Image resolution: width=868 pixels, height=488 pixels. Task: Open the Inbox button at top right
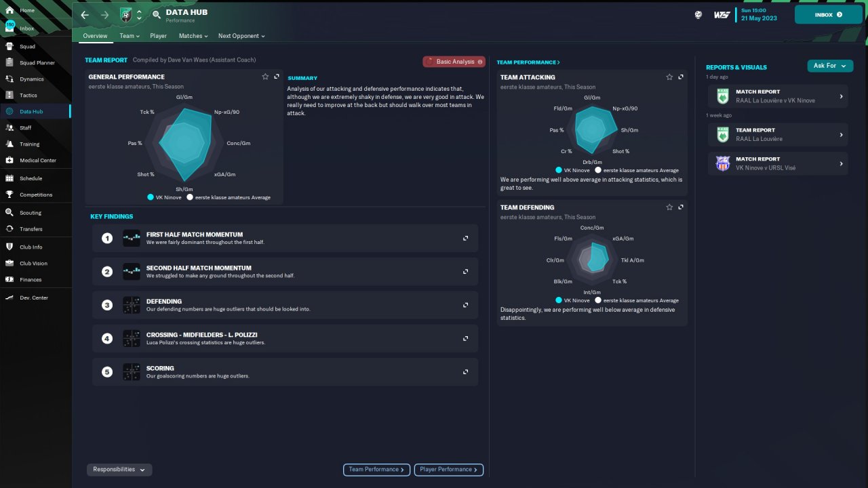[x=829, y=14]
